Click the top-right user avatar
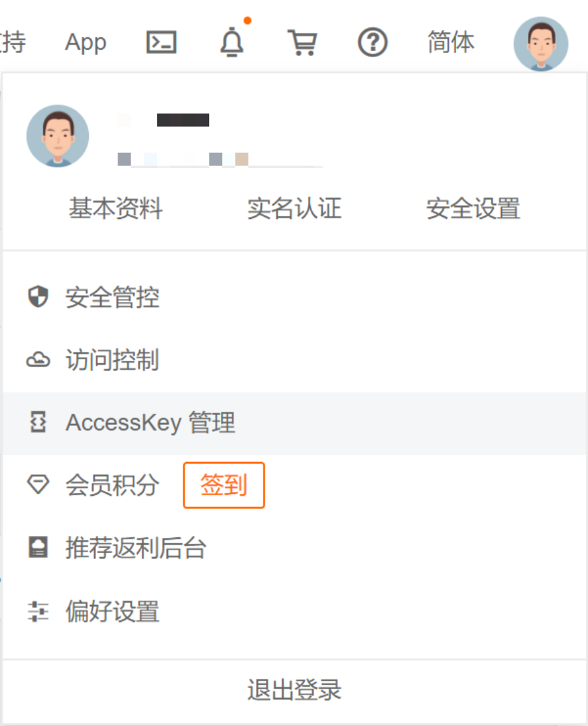 point(540,44)
